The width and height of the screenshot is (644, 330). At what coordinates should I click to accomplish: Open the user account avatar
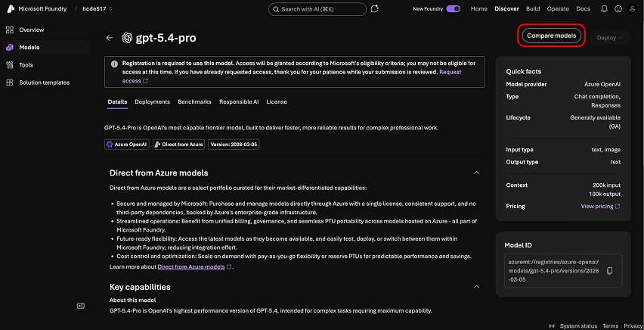(x=633, y=9)
